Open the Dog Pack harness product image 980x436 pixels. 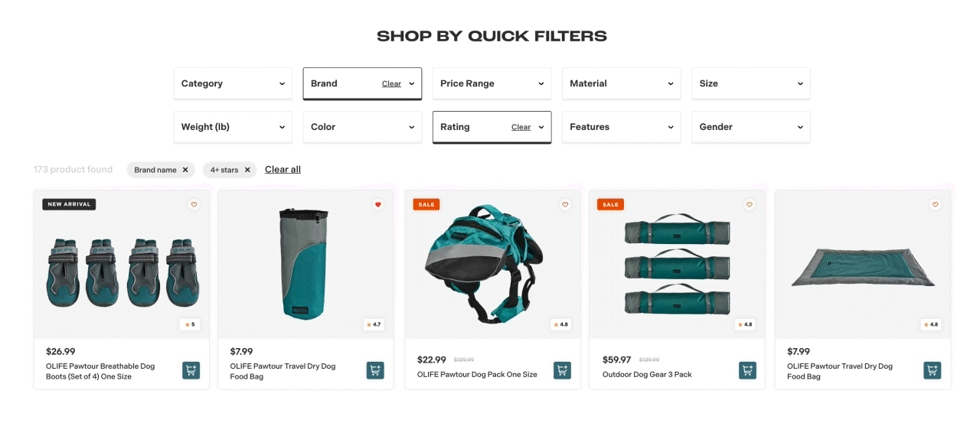pyautogui.click(x=492, y=264)
